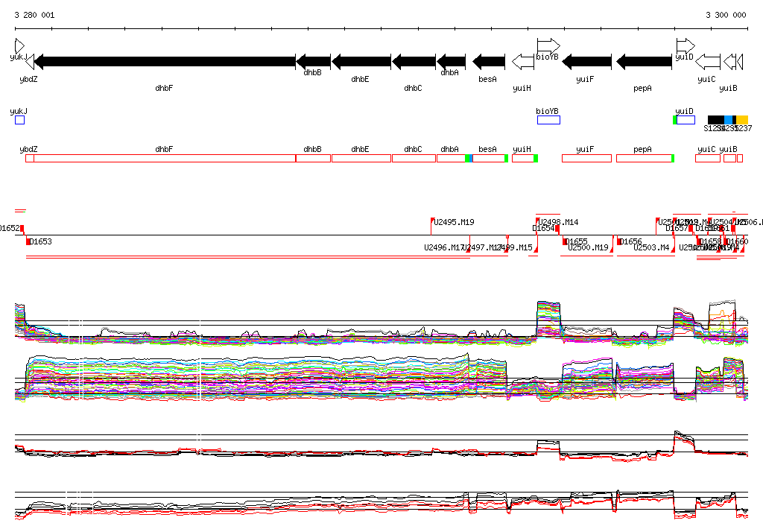Select the U2499.M15 marker label
This screenshot has width=763, height=532.
click(514, 247)
